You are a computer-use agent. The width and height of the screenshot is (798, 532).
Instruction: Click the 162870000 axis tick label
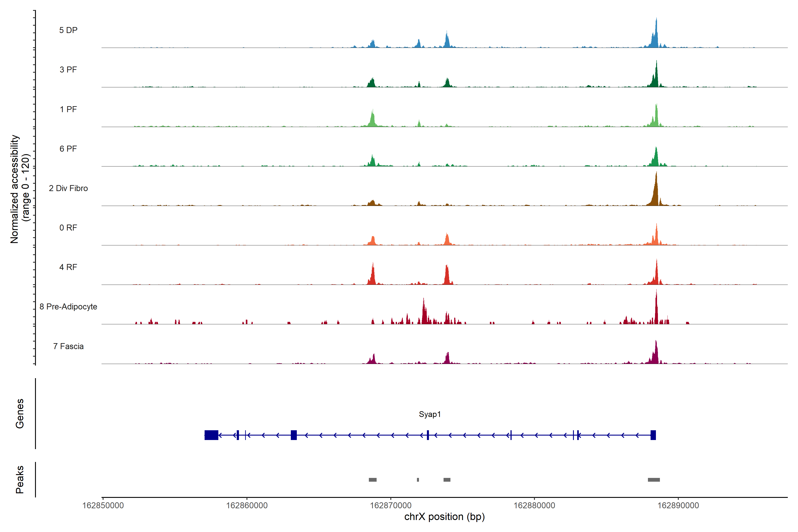tap(391, 506)
